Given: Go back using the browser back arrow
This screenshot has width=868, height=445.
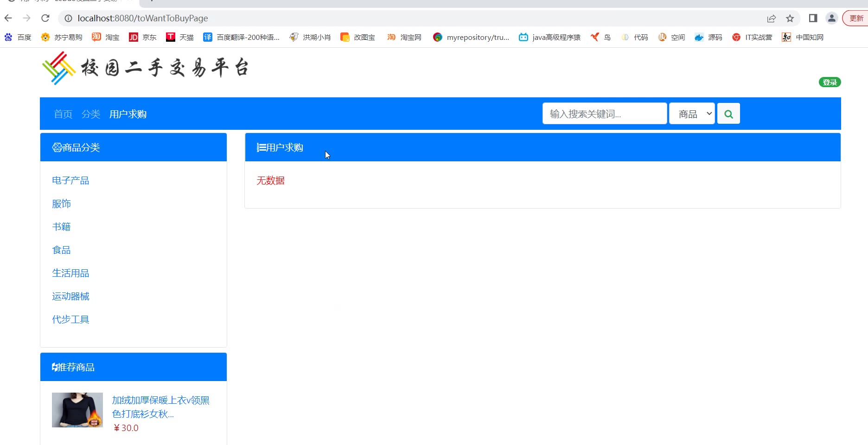Looking at the screenshot, I should 8,18.
